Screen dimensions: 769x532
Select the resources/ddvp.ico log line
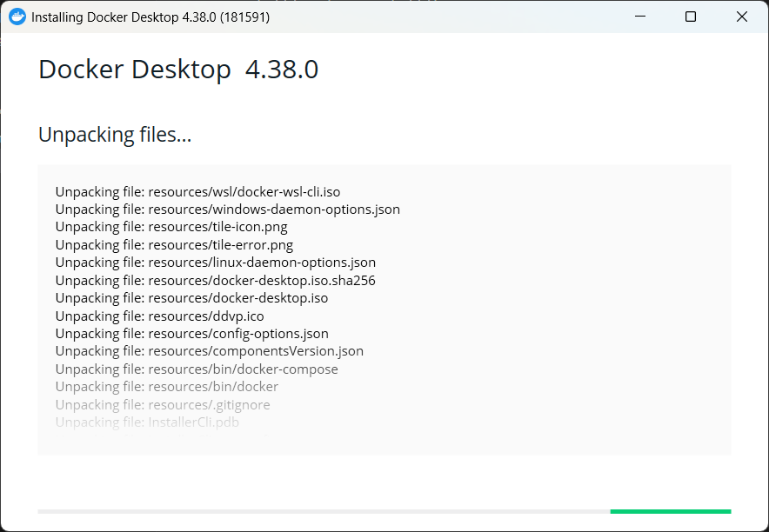coord(159,316)
